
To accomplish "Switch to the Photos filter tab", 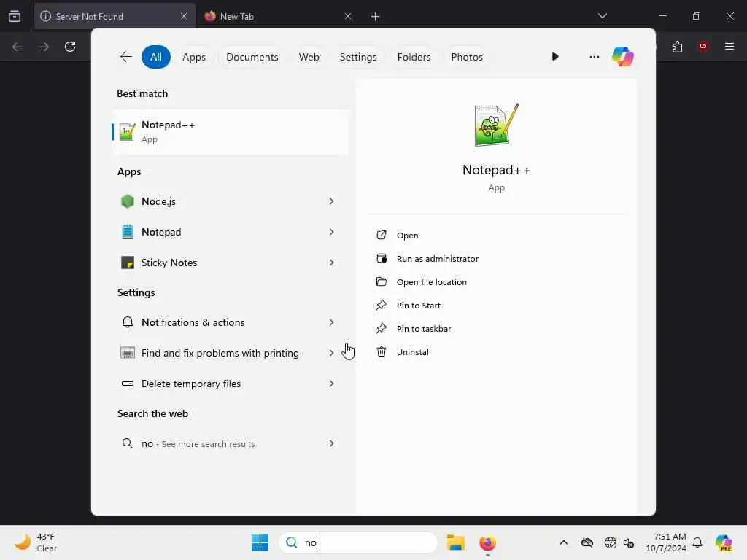I will (x=467, y=57).
